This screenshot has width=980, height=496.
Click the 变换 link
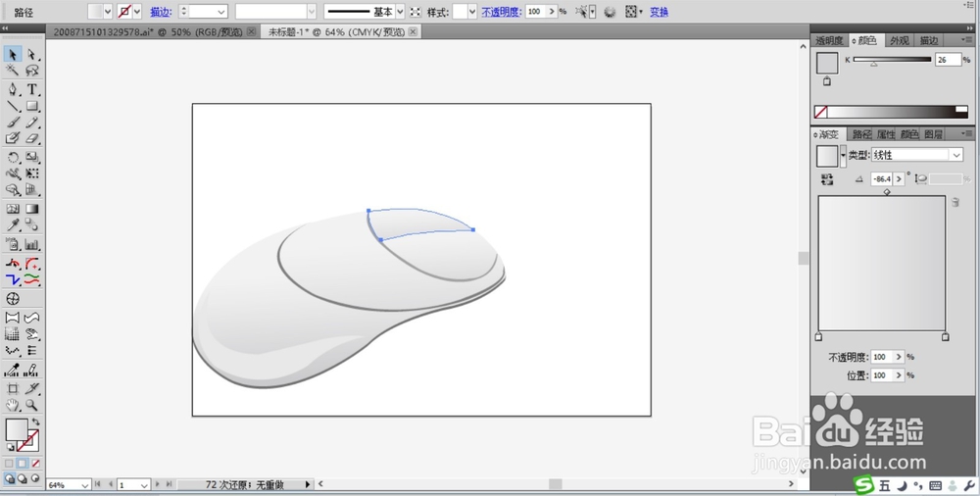(x=659, y=12)
